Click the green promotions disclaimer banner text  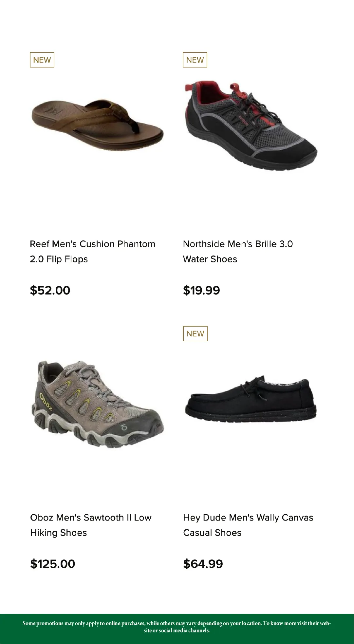click(x=177, y=627)
